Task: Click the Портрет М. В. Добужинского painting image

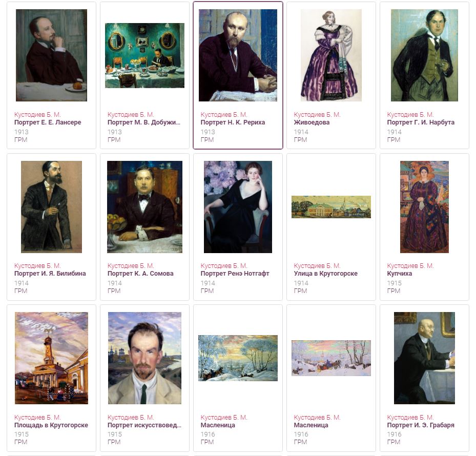Action: tap(144, 55)
